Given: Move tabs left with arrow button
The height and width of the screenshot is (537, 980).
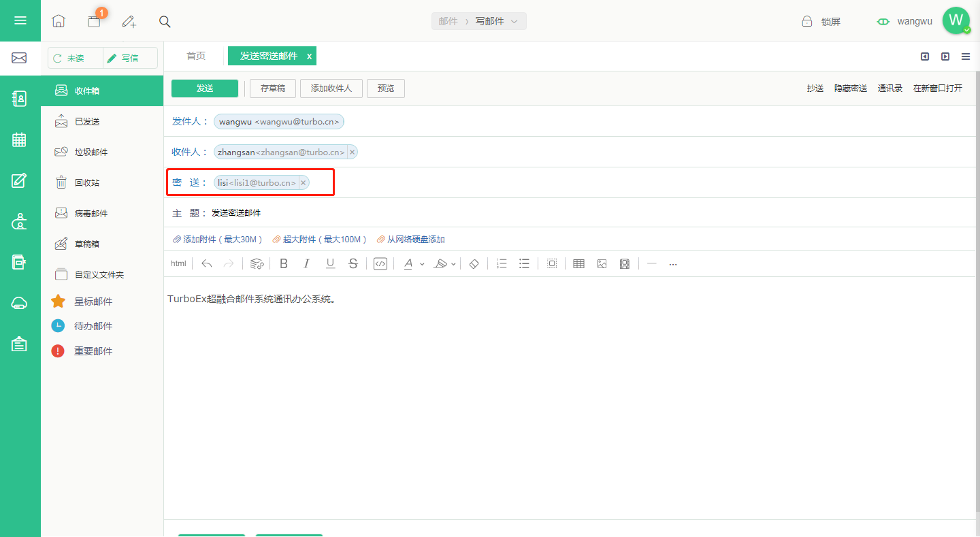Looking at the screenshot, I should point(925,56).
